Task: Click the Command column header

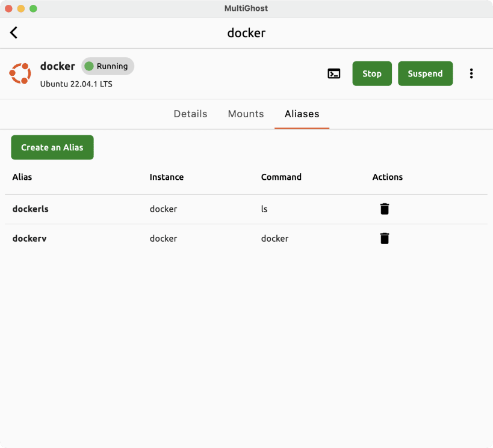Action: (x=281, y=177)
